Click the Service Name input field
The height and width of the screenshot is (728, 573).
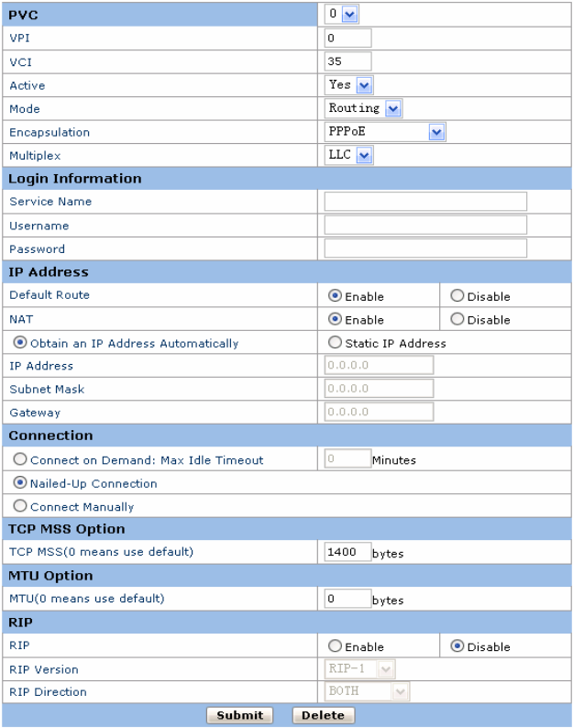click(x=425, y=202)
